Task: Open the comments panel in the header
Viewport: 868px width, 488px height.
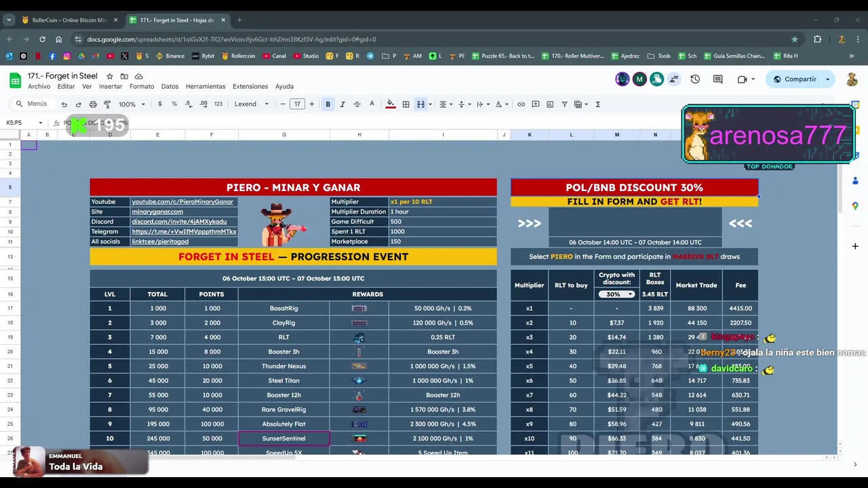Action: (718, 79)
